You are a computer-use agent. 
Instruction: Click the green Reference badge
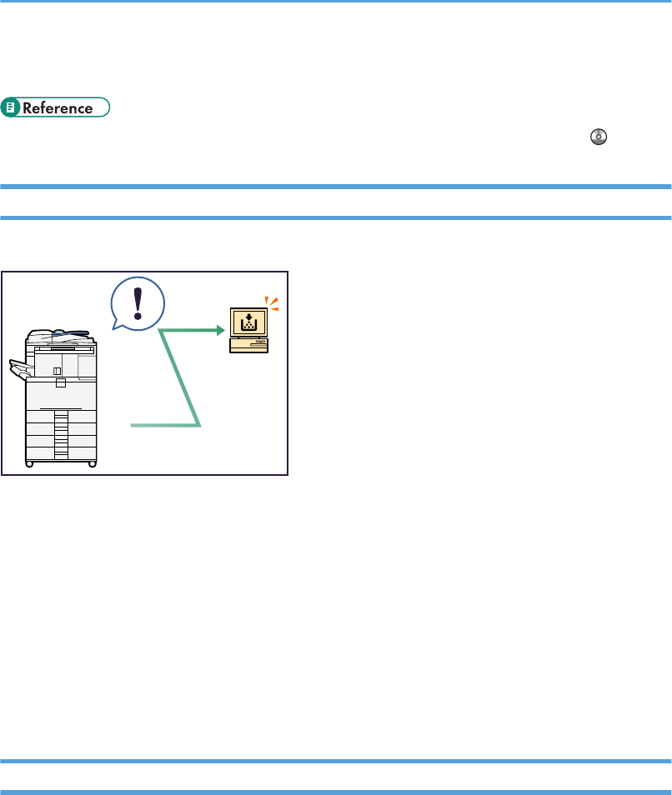(55, 107)
